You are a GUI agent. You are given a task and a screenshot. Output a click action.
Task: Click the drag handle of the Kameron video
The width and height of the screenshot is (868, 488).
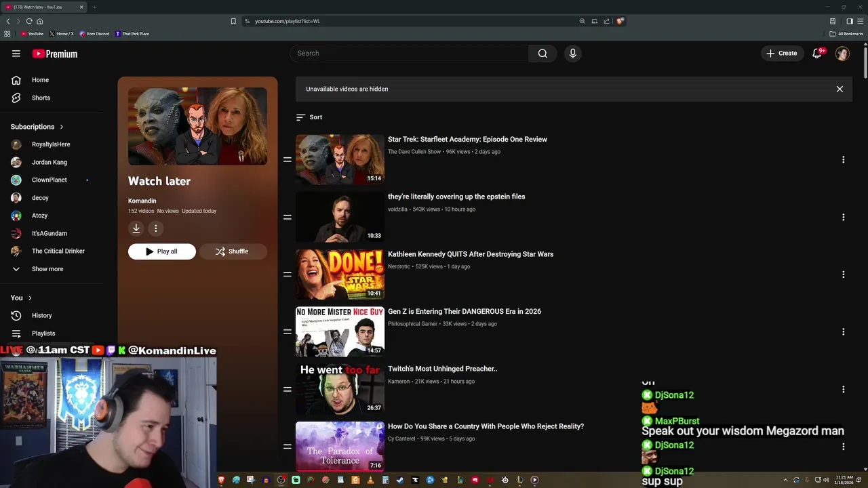288,389
